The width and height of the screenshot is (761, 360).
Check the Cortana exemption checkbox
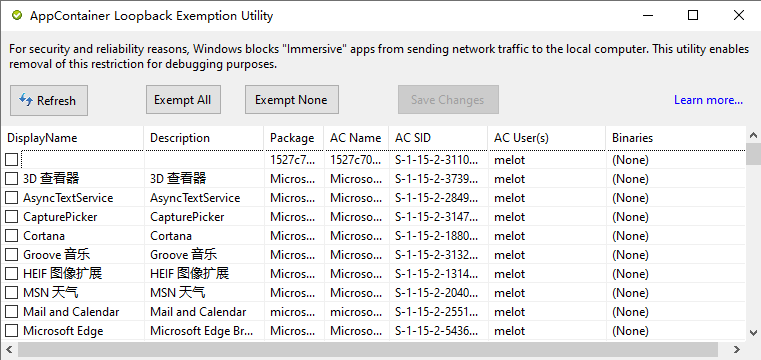(x=12, y=236)
